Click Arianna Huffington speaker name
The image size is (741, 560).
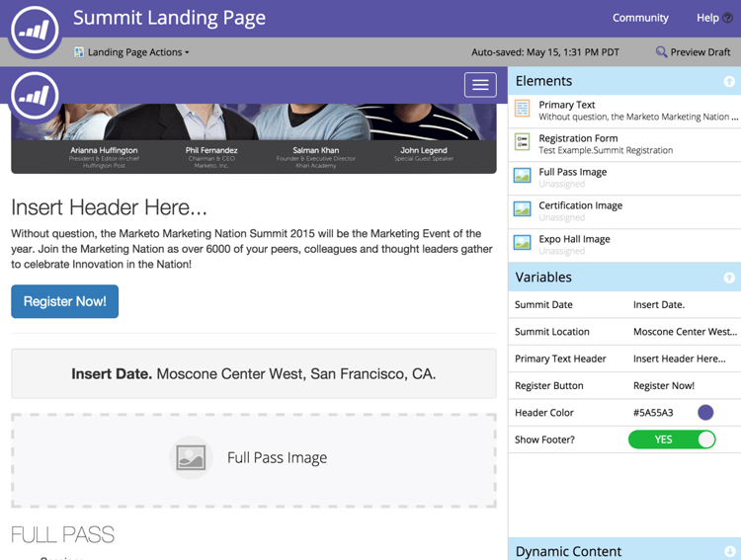click(104, 150)
